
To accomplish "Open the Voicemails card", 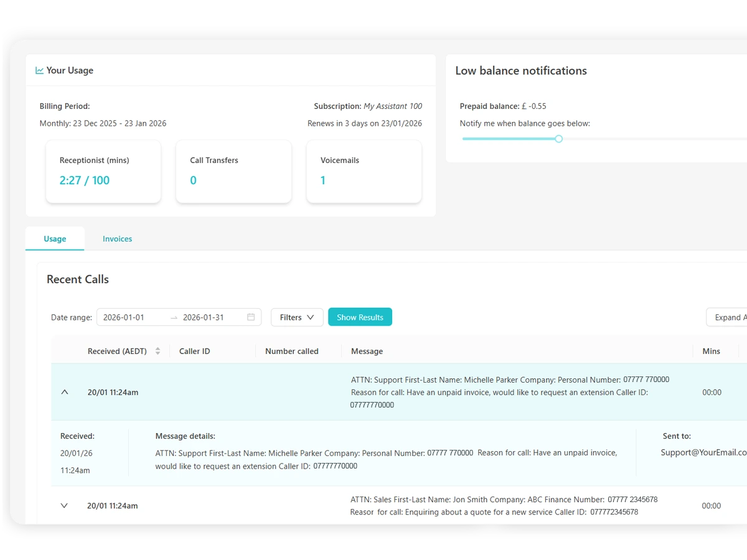I will pos(364,171).
